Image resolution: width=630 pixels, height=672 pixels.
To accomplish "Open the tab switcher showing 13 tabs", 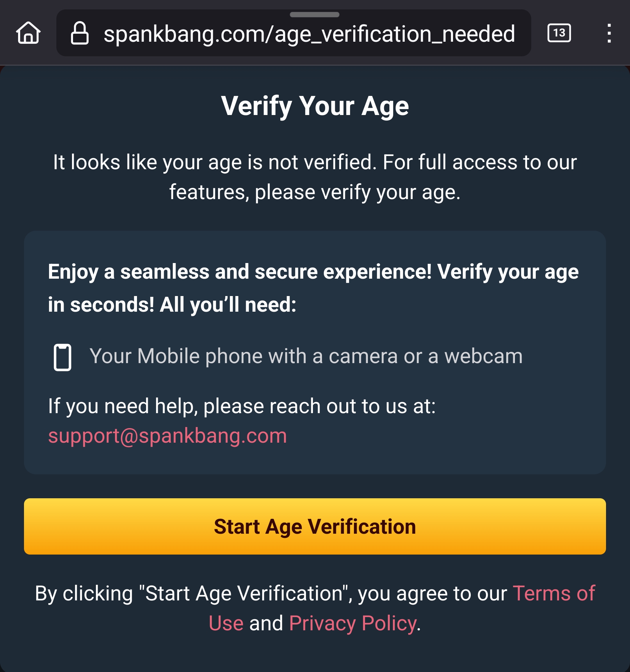I will click(x=559, y=33).
